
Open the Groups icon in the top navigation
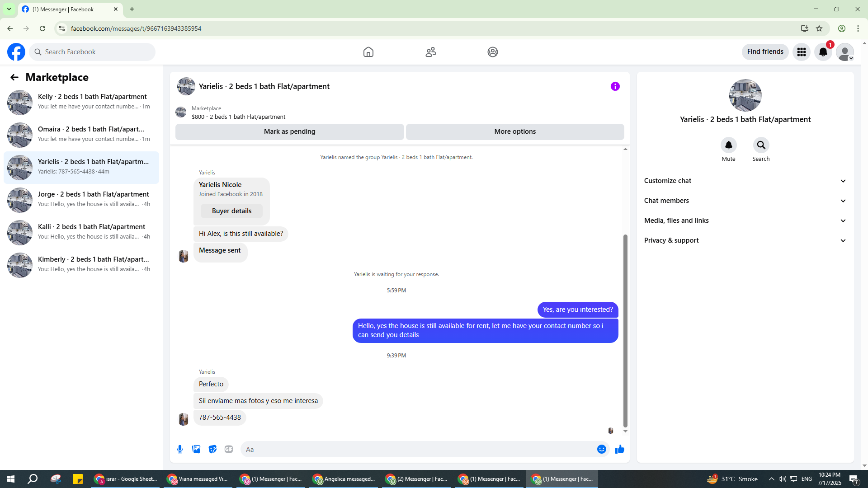pos(493,52)
